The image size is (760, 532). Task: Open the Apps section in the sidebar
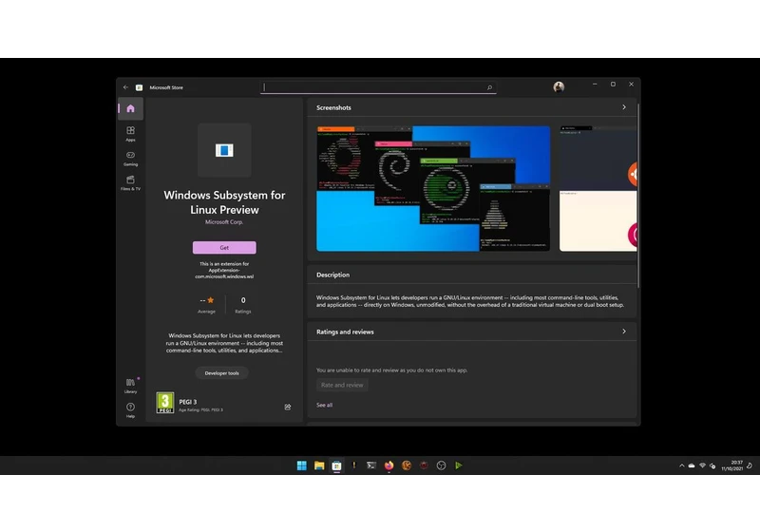tap(130, 134)
